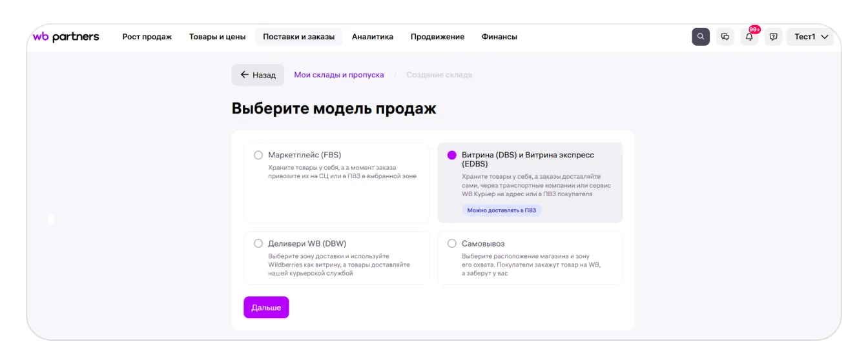Select Деливери WB (DBW) radio button
Viewport: 868px width, 364px height.
tap(258, 243)
